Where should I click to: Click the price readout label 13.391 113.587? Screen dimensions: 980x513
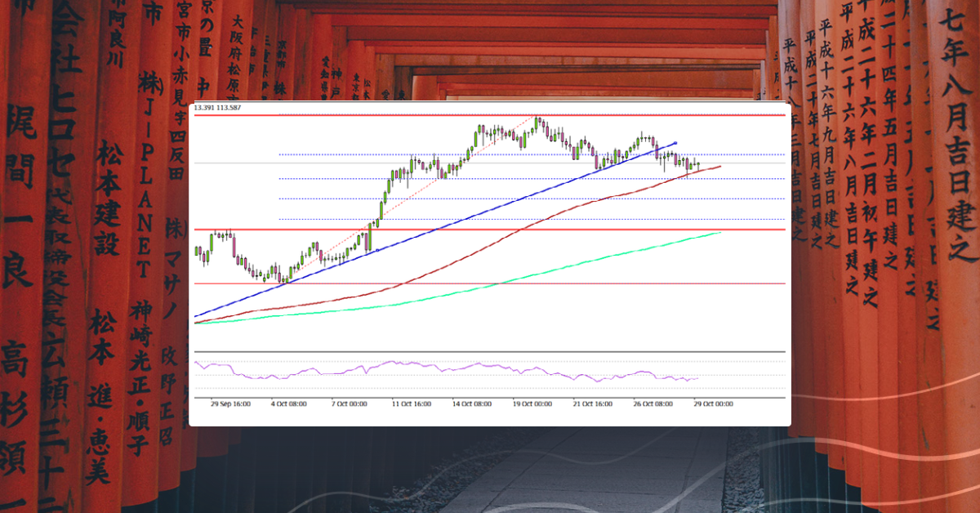[216, 106]
